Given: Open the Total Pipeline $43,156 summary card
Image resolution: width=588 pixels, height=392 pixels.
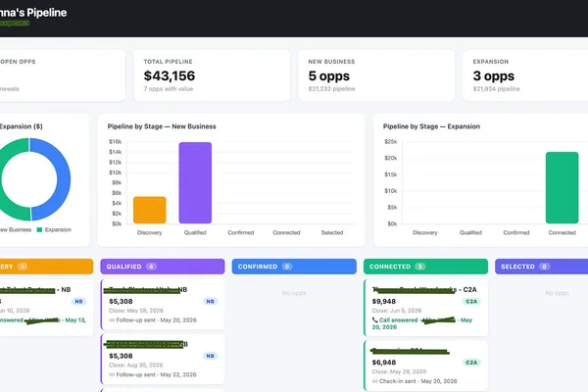Looking at the screenshot, I should click(x=212, y=75).
